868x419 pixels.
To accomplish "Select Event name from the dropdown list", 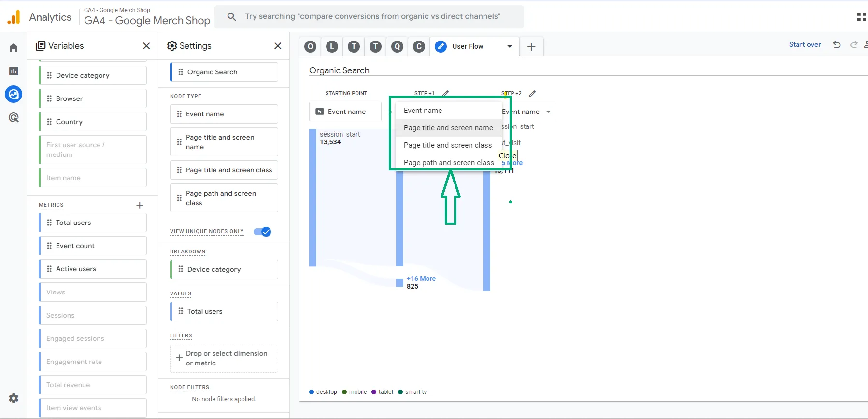I will click(449, 111).
